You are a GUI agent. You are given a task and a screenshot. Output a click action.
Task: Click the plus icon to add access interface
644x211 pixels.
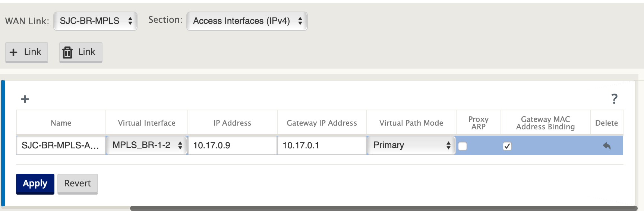[x=25, y=99]
